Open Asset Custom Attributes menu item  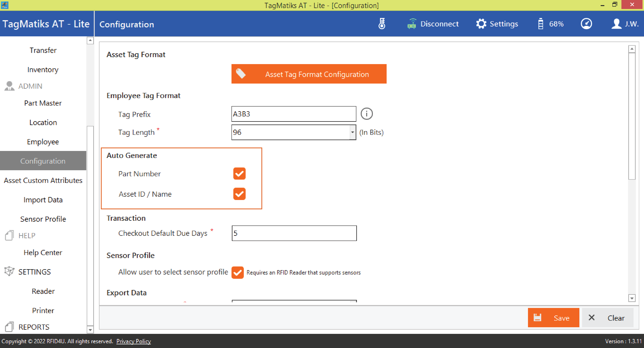pos(43,181)
